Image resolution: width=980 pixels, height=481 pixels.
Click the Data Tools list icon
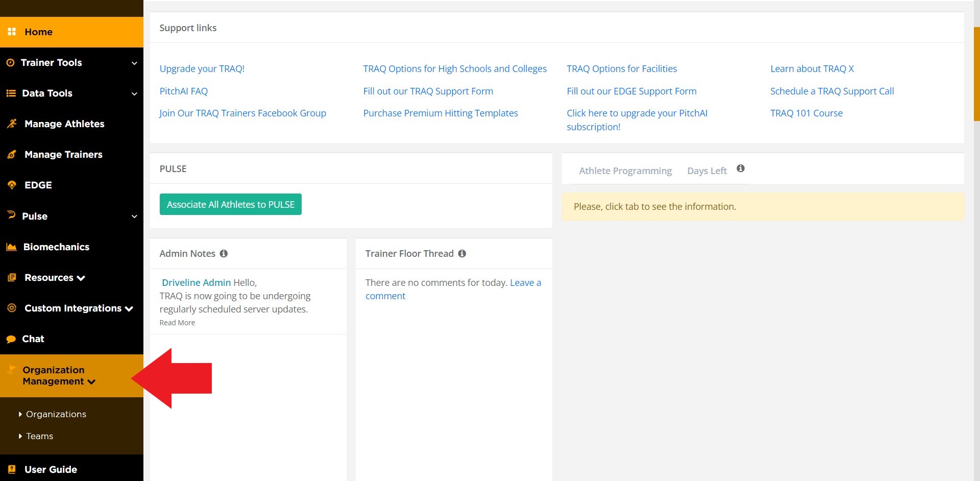tap(11, 93)
